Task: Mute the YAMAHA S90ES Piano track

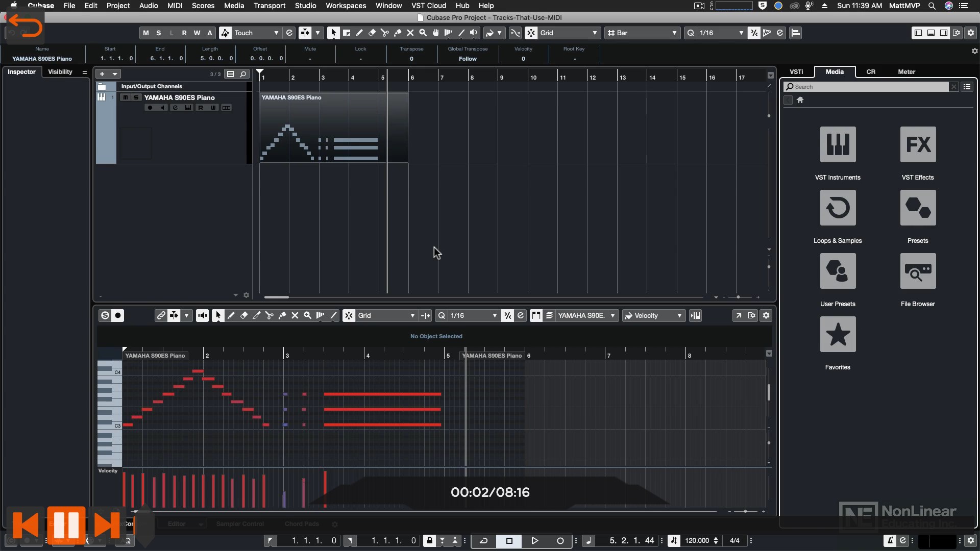Action: tap(125, 97)
